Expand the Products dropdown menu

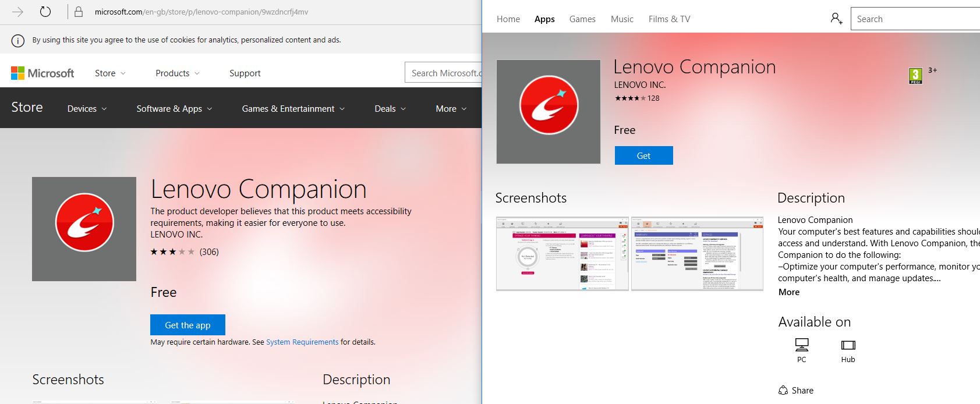click(177, 73)
